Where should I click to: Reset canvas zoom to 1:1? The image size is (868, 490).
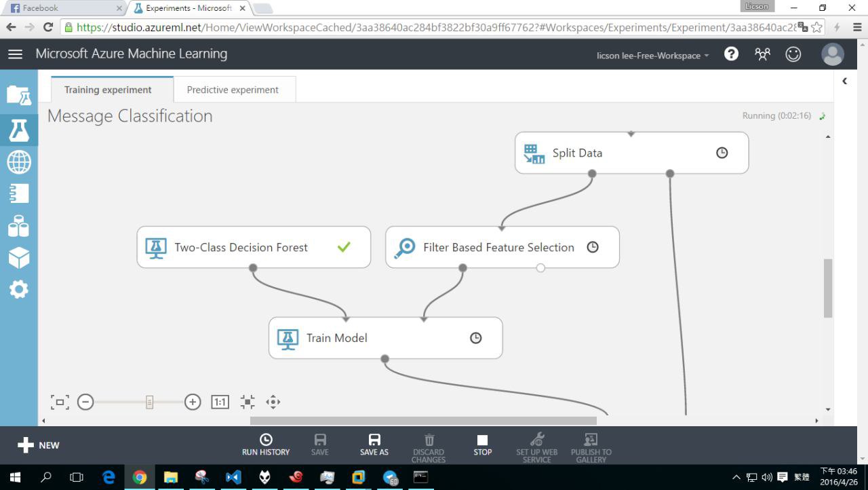(220, 402)
